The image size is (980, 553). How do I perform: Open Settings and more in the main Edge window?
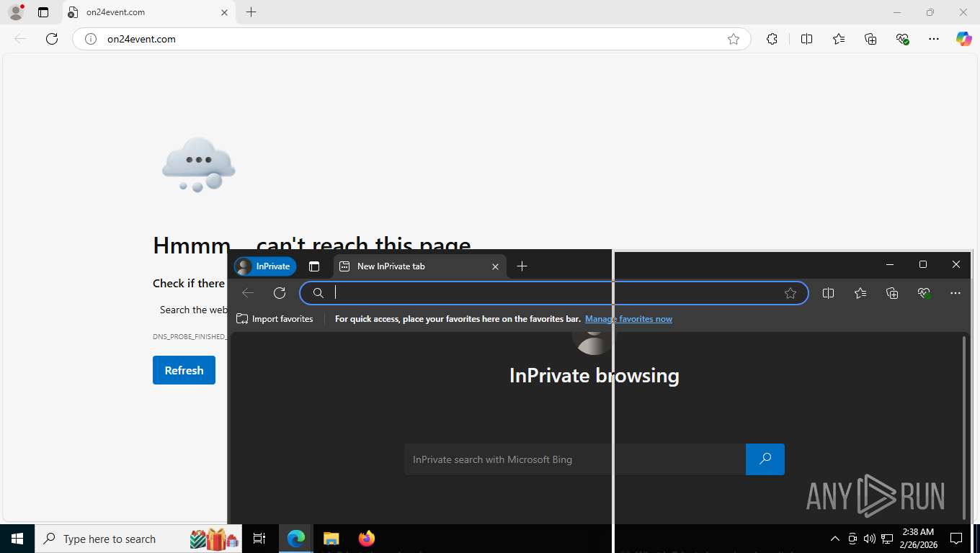(934, 39)
